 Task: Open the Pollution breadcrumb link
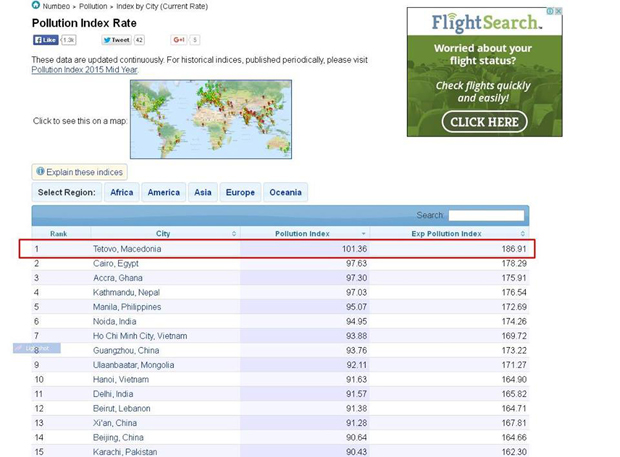[x=93, y=6]
